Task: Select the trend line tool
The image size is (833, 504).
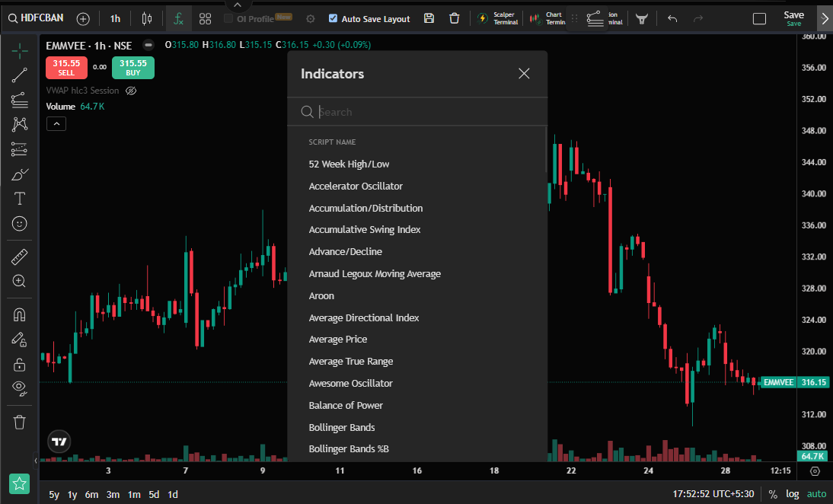Action: tap(20, 75)
